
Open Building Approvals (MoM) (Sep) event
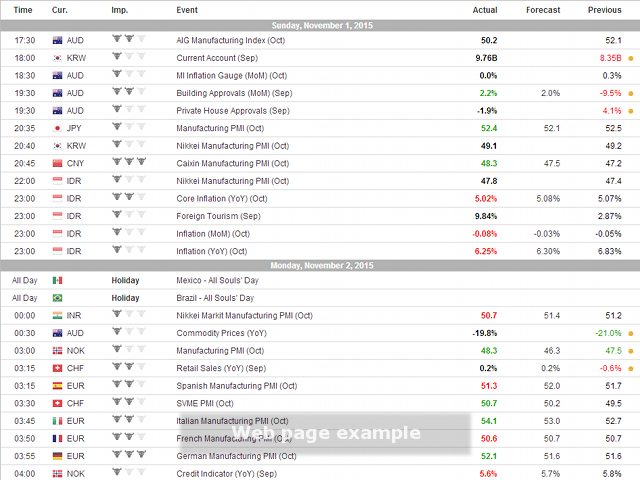234,93
